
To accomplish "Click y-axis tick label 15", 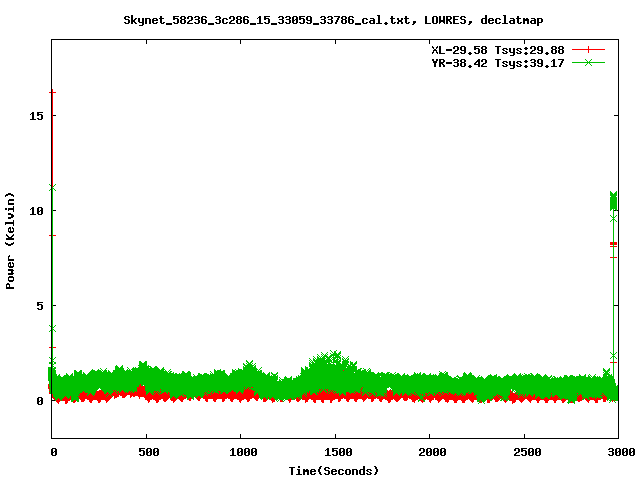I will [36, 116].
